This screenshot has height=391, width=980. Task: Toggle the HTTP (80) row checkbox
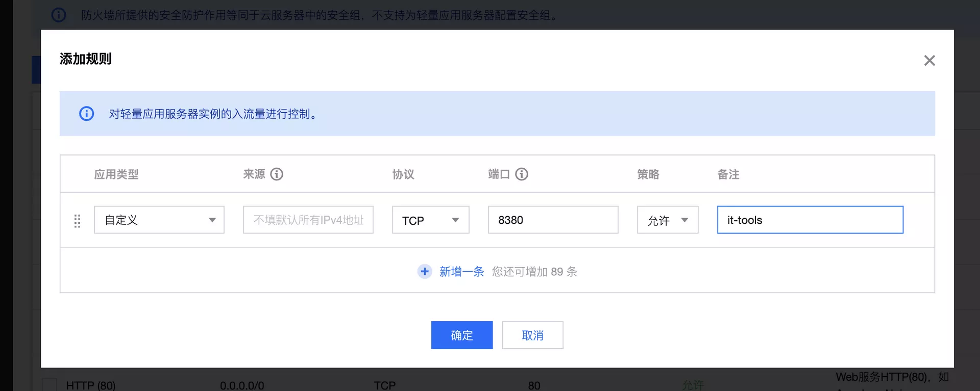pos(50,384)
